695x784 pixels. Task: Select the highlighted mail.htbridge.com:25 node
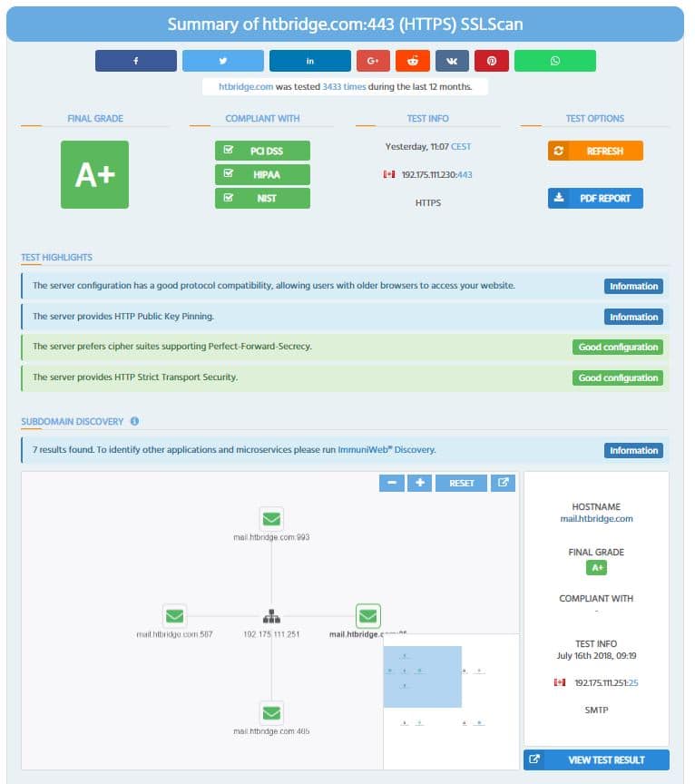point(368,616)
